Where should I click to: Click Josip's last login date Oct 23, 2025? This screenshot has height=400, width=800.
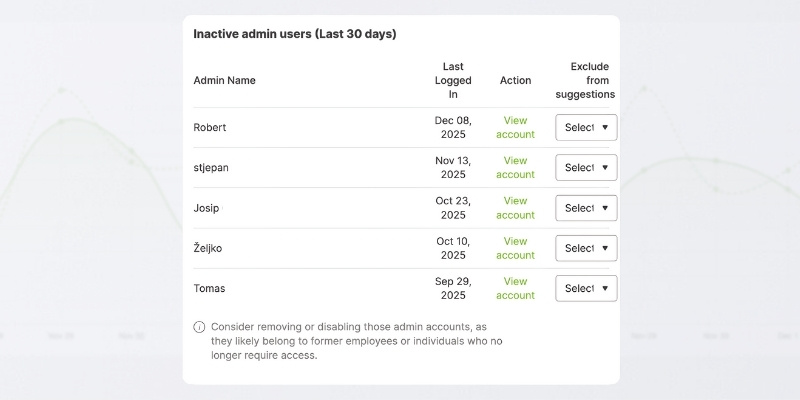[x=453, y=208]
